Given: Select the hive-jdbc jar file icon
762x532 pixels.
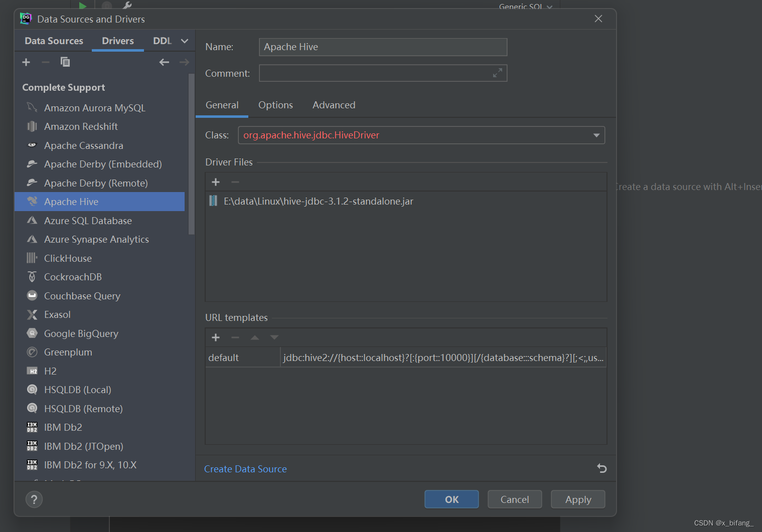Looking at the screenshot, I should pyautogui.click(x=213, y=201).
